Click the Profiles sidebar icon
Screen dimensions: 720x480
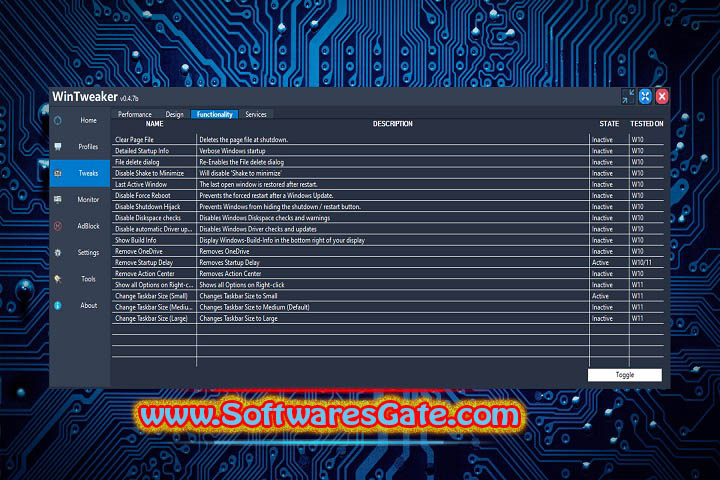coord(58,147)
